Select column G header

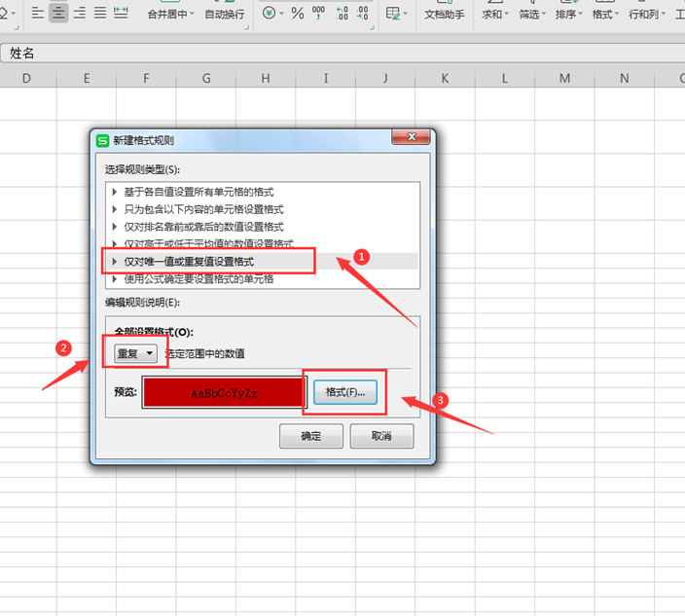pos(206,78)
